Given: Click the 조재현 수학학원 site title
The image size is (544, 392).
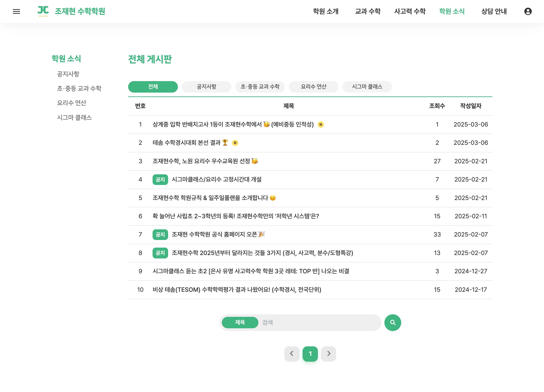Looking at the screenshot, I should point(80,11).
